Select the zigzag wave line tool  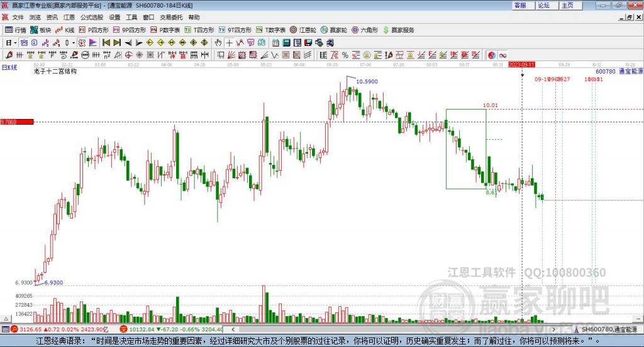(275, 55)
